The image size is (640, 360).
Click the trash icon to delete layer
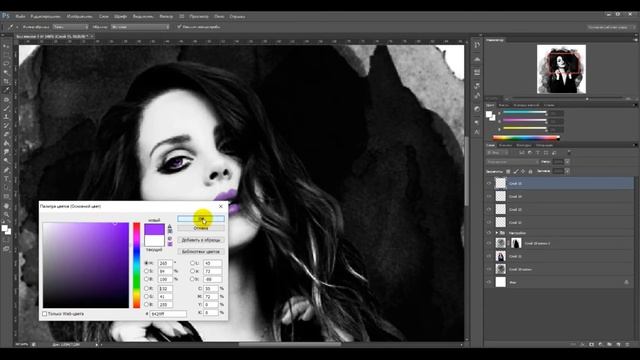tap(627, 344)
